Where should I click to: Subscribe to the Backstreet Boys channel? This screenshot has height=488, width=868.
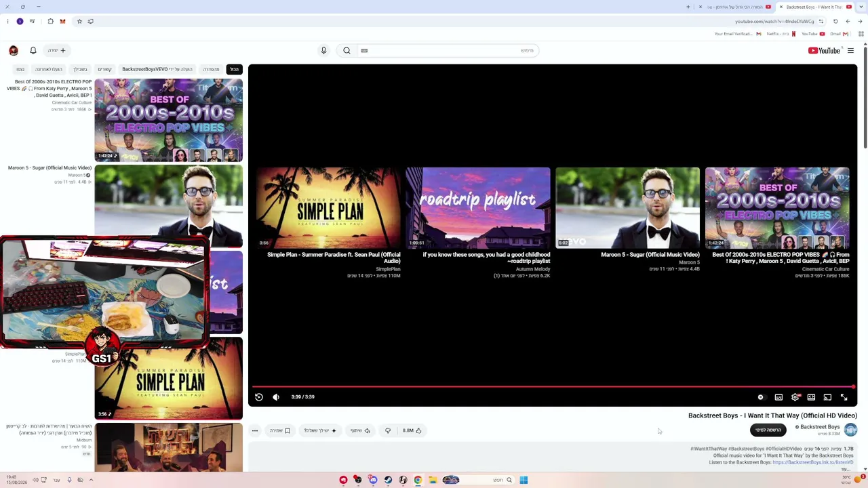point(768,430)
